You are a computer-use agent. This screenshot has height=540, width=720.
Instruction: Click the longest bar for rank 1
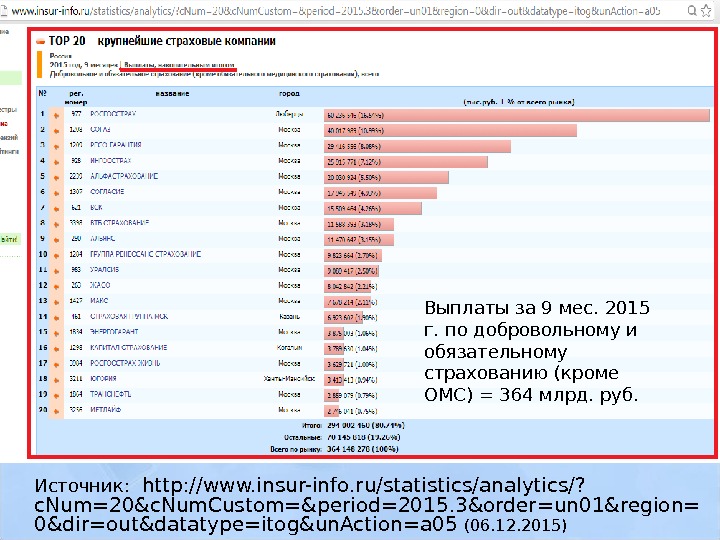pos(517,115)
